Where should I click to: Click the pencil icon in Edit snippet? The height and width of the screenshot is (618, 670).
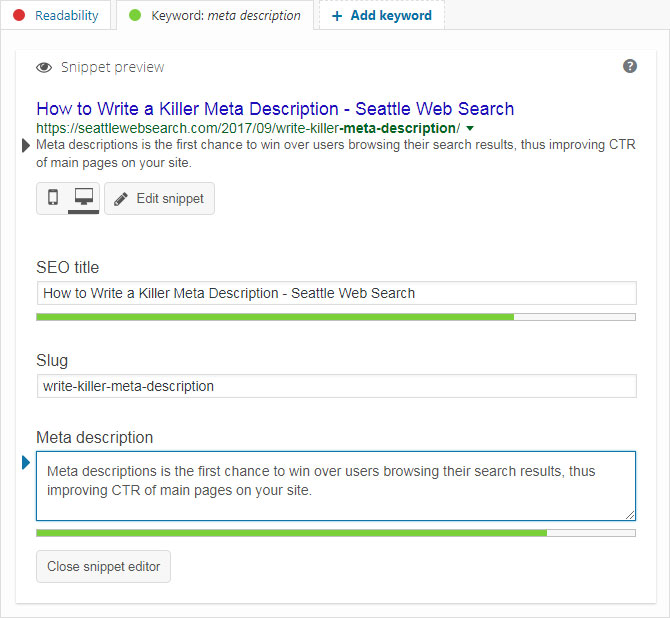[121, 199]
